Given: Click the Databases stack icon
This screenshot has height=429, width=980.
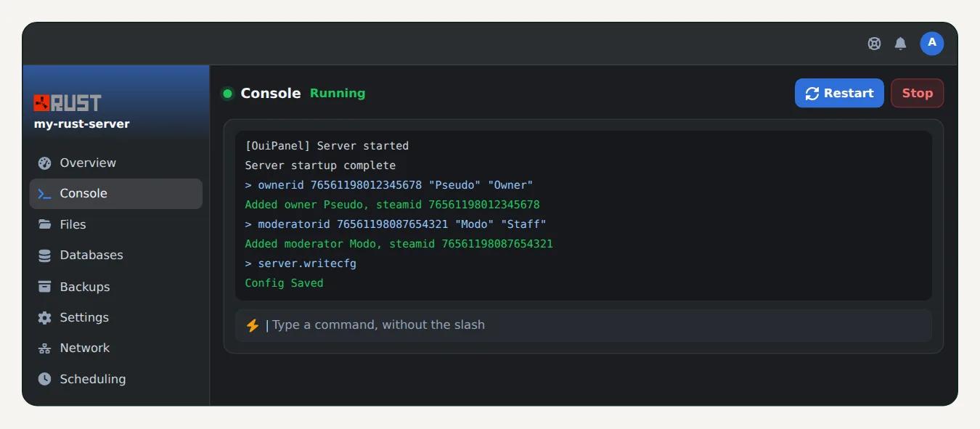Looking at the screenshot, I should click(45, 256).
